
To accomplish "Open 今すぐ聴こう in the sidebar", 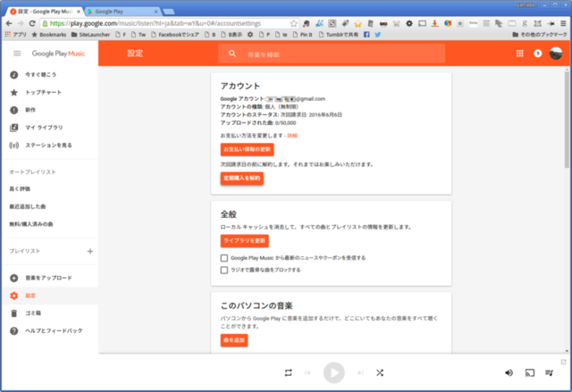I will (50, 75).
